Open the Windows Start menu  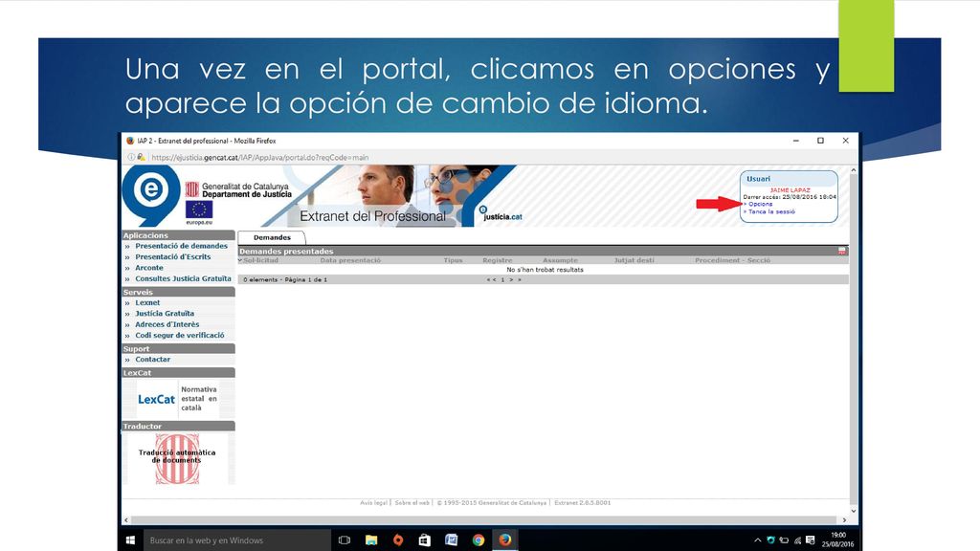coord(130,540)
